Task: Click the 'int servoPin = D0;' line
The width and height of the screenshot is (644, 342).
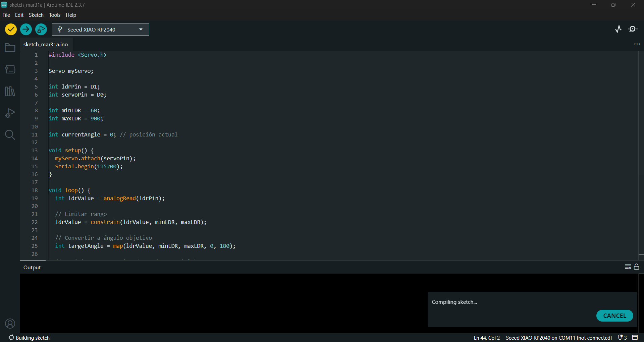Action: pyautogui.click(x=77, y=95)
